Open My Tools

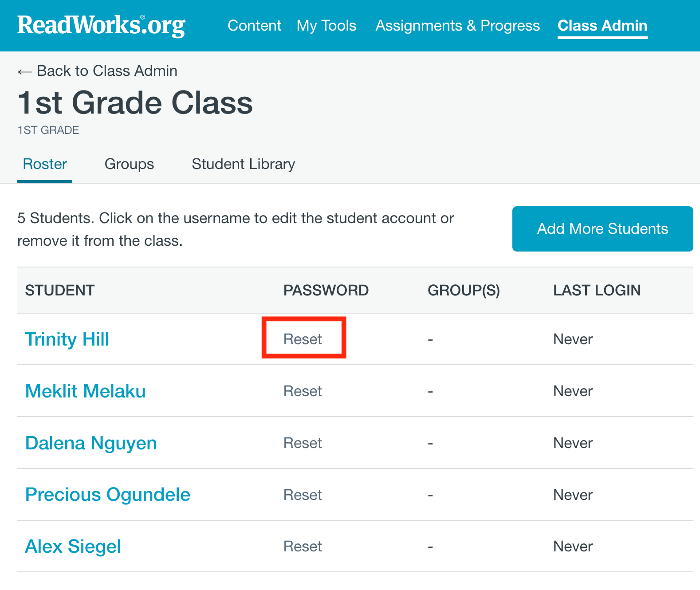pyautogui.click(x=326, y=26)
